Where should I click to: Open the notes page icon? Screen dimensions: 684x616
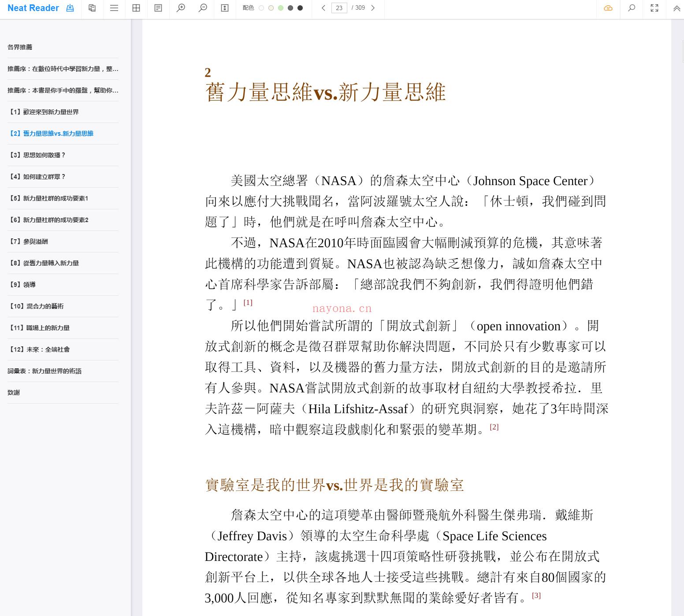(158, 8)
